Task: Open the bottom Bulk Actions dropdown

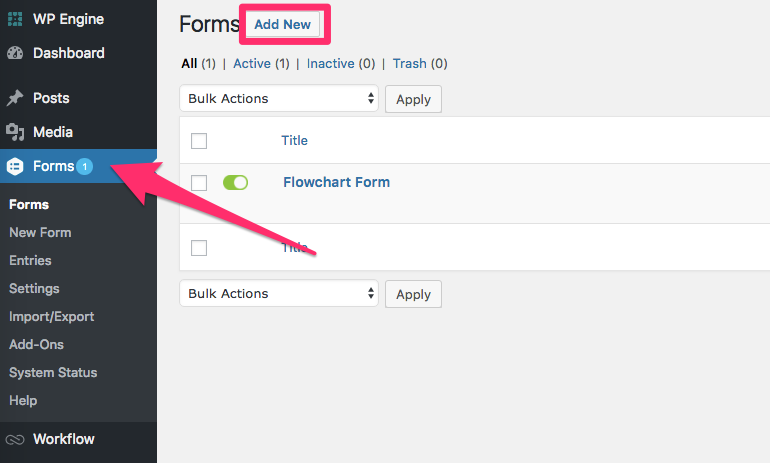Action: click(280, 294)
